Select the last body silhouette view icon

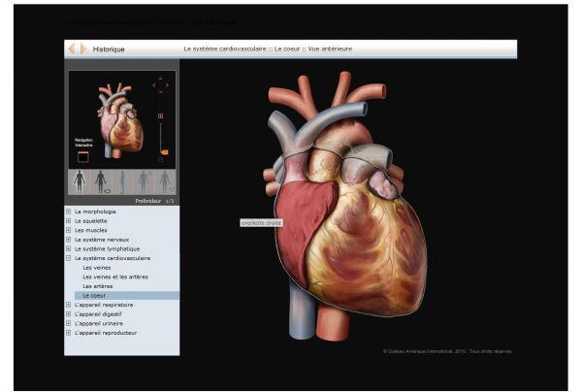tap(165, 181)
